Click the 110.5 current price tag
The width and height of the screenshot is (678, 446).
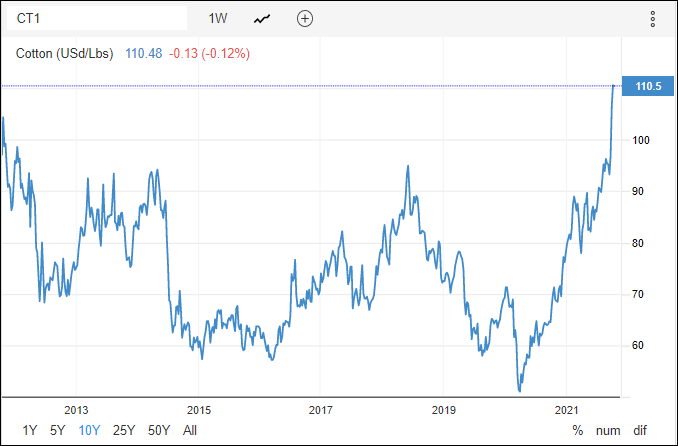641,87
